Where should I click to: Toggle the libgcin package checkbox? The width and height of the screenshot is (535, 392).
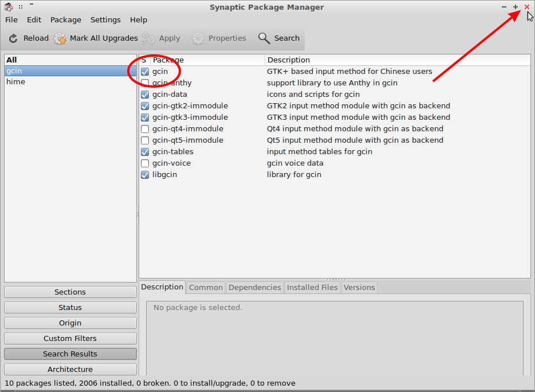coord(145,175)
